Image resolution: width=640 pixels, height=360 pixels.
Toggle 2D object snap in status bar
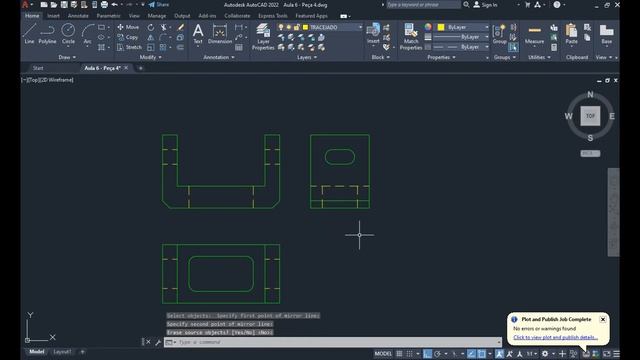tap(482, 354)
